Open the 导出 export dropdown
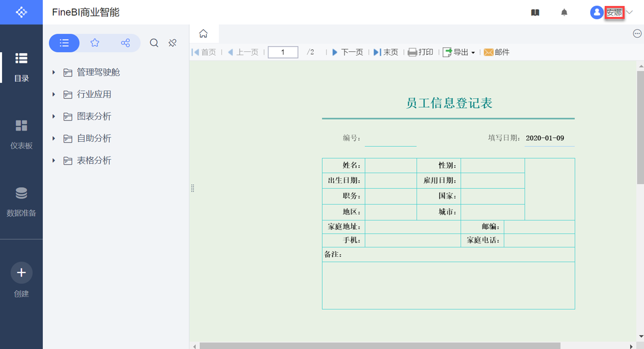This screenshot has height=349, width=644. coord(459,52)
